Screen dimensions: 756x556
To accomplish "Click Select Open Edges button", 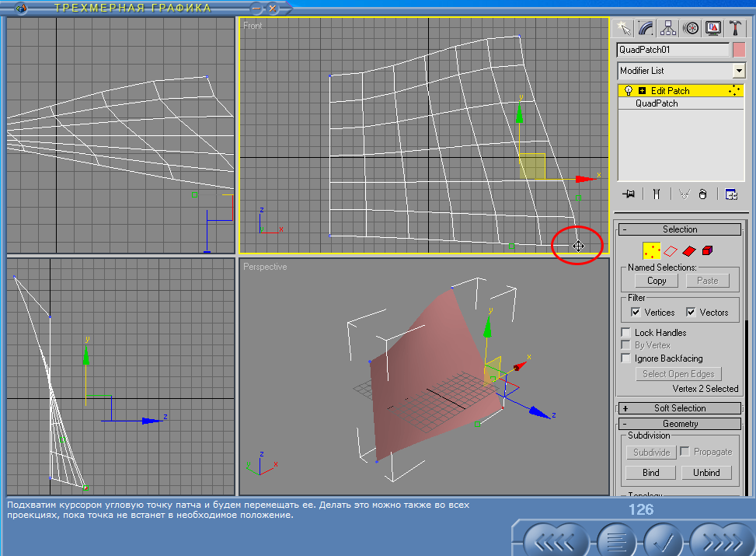I will (678, 374).
